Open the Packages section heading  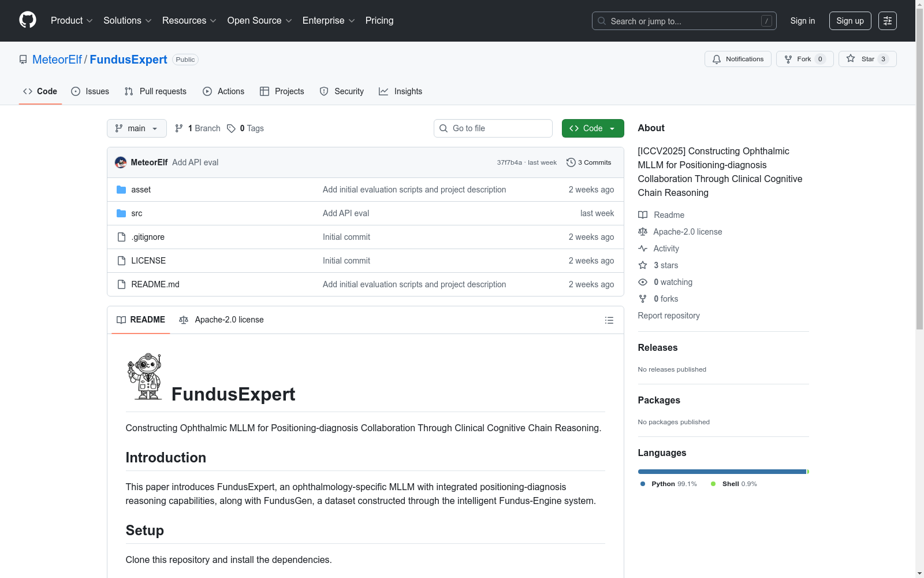click(659, 400)
